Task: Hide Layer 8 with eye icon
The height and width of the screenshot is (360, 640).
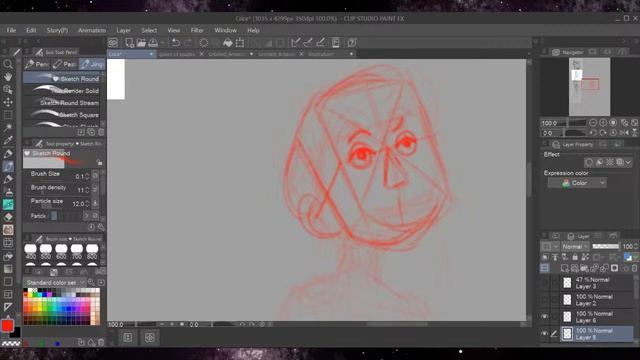Action: click(x=544, y=334)
